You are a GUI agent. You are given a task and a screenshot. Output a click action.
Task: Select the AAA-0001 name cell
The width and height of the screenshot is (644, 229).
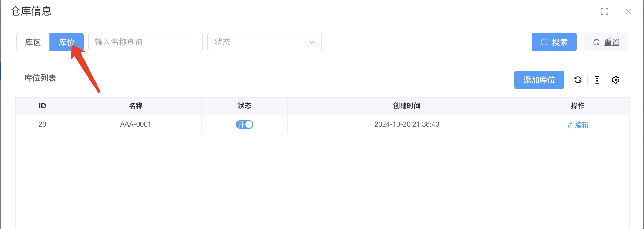tap(136, 124)
